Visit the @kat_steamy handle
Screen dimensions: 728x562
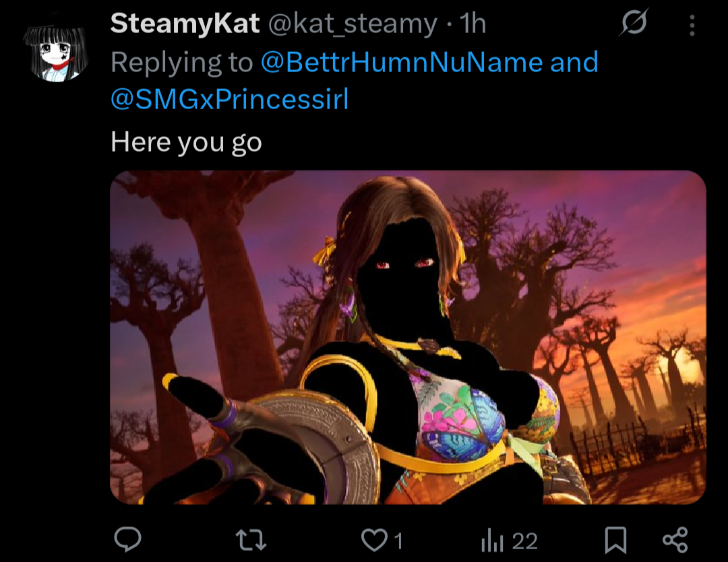click(353, 24)
